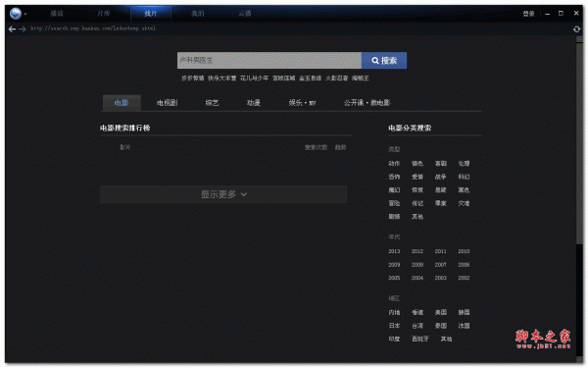Filter movies by genre 动作

[x=394, y=163]
